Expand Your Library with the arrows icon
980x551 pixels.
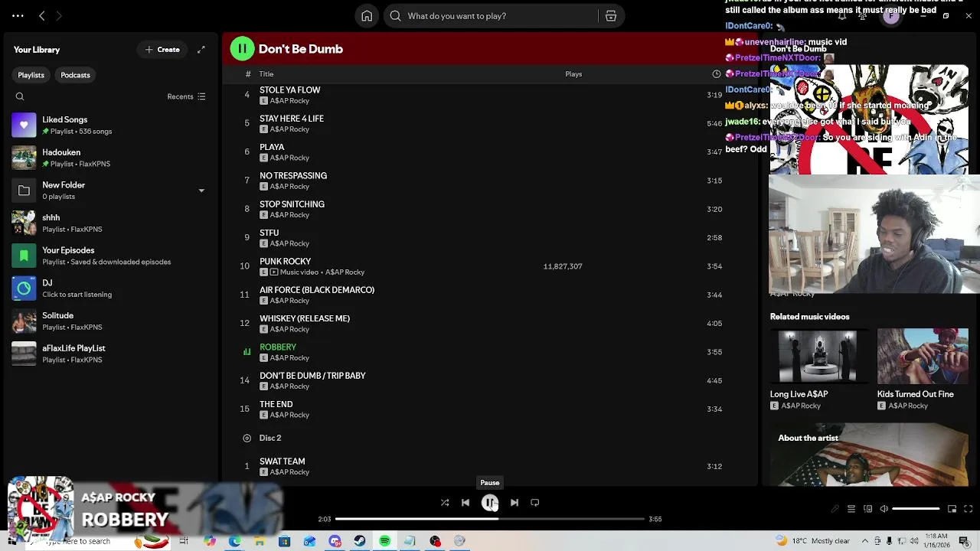click(x=201, y=50)
